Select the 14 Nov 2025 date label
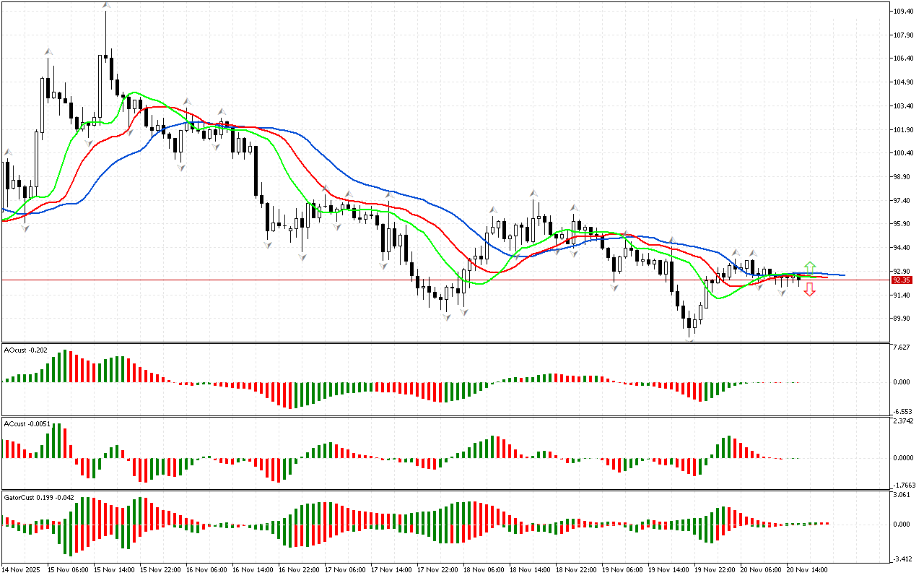Screen dimensions: 924x578 pos(22,570)
